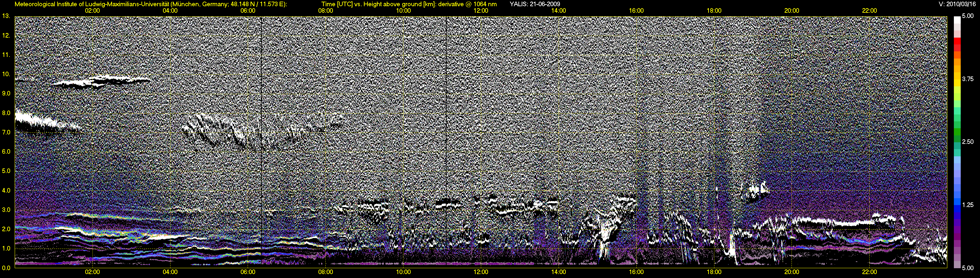Click the 'YALIS: 21-06-2009' date label
The height and width of the screenshot is (278, 980).
point(535,4)
